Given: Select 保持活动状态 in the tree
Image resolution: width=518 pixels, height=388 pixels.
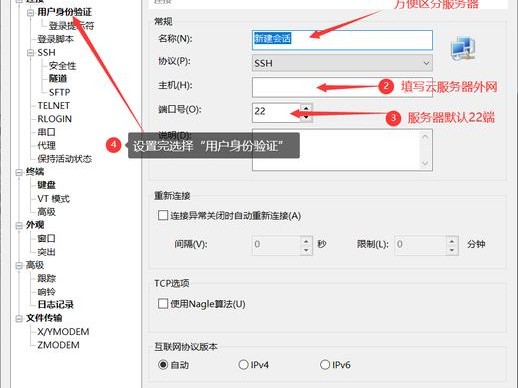Looking at the screenshot, I should [x=65, y=159].
